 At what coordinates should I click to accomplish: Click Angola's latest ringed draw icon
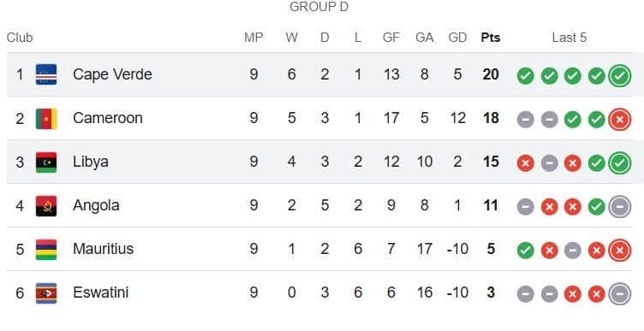(620, 206)
